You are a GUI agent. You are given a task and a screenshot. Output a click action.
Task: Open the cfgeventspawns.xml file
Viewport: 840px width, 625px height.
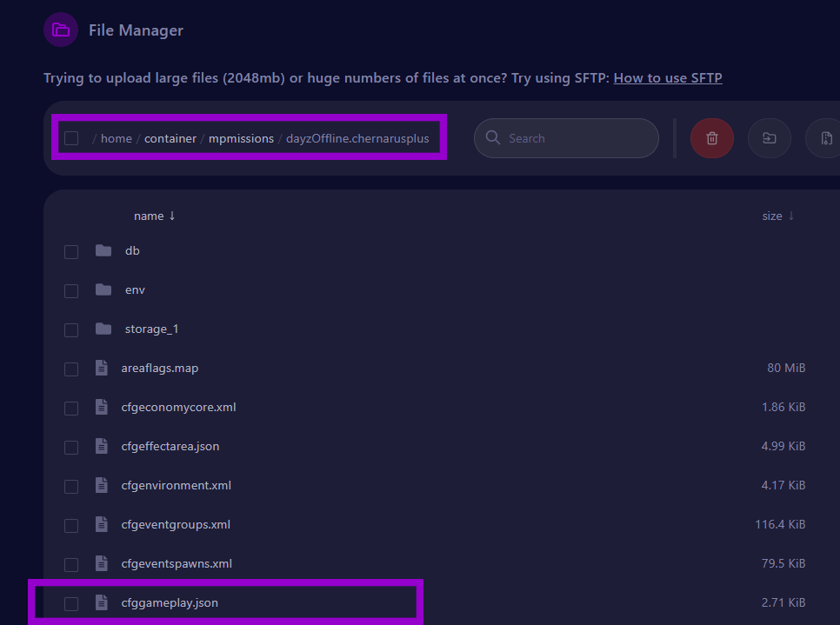pos(177,563)
